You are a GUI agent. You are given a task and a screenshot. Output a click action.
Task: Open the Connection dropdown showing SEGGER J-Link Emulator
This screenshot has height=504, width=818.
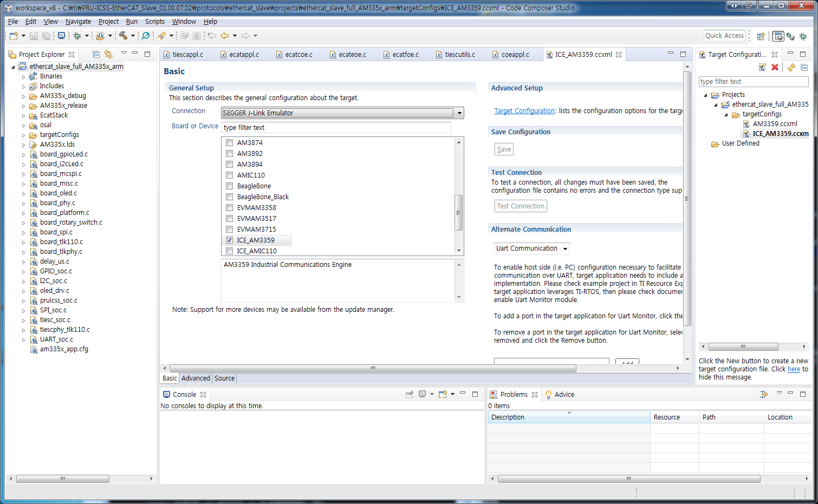pyautogui.click(x=459, y=113)
